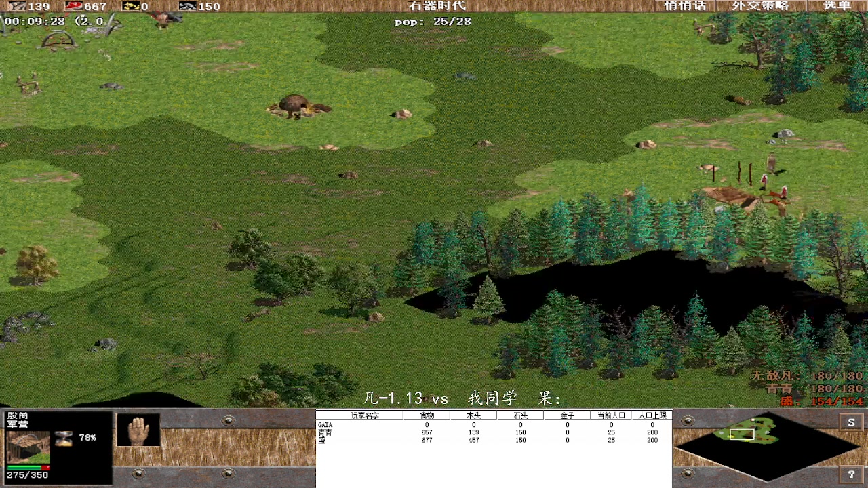Click food value 657 in table
868x488 pixels.
pos(427,432)
